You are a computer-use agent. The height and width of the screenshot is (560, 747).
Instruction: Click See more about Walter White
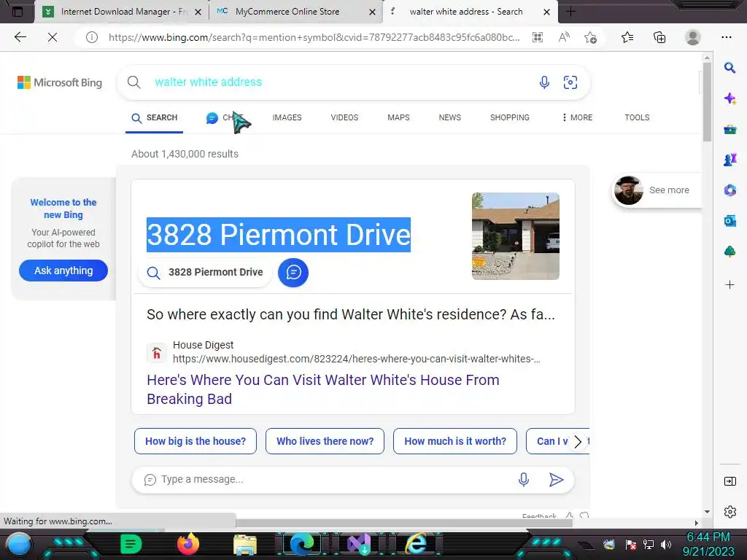click(x=656, y=190)
